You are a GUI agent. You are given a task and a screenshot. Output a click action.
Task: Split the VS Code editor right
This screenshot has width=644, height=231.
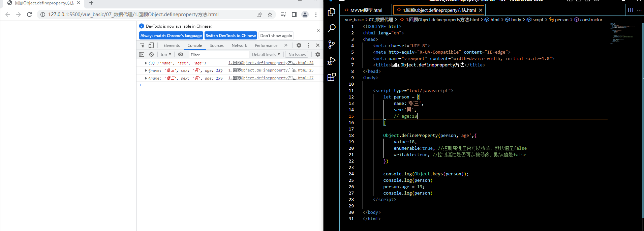[x=631, y=10]
